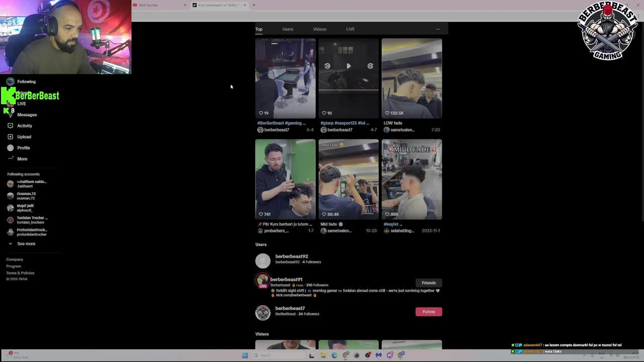Expand Terms & Policies footer section
This screenshot has width=644, height=362.
coord(20,273)
